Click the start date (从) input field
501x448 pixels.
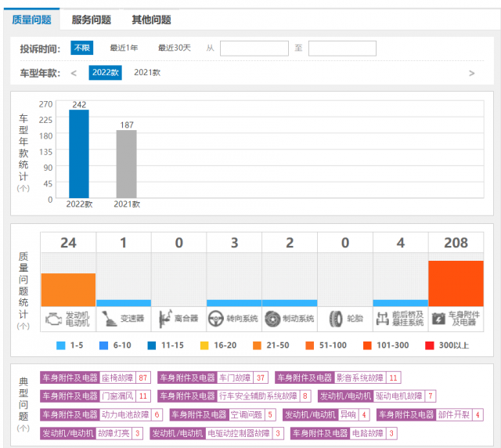coord(254,49)
